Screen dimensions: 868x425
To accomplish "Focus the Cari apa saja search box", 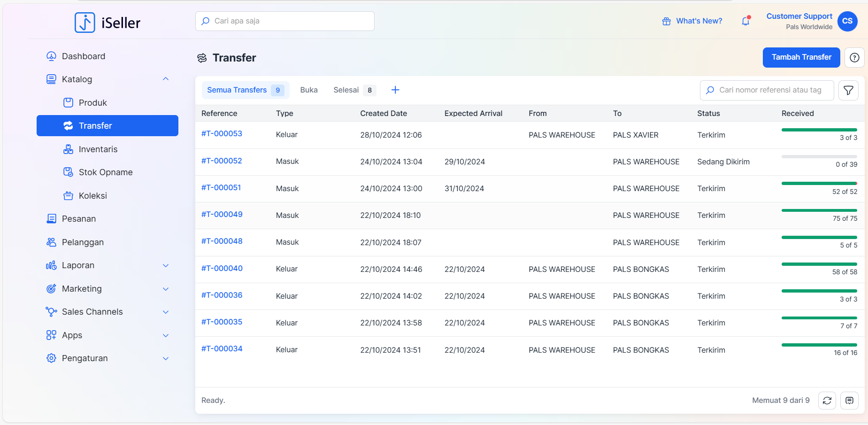I will [285, 21].
